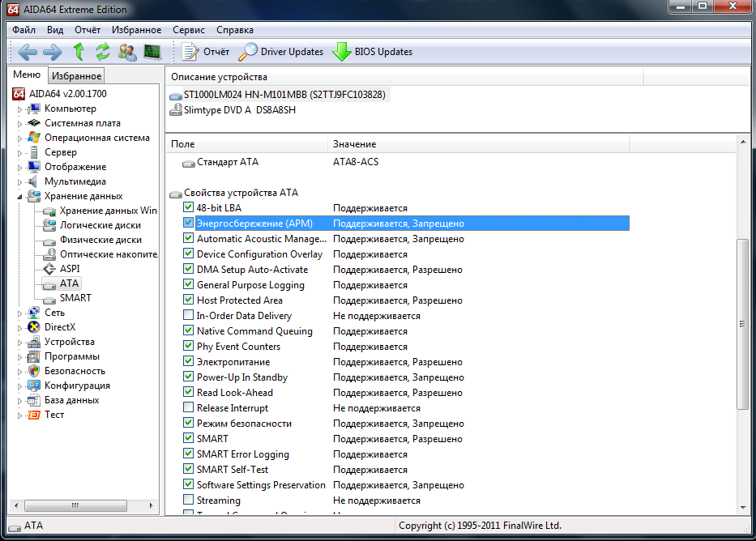This screenshot has width=756, height=541.
Task: Expand the Системная плата node
Action: click(19, 124)
